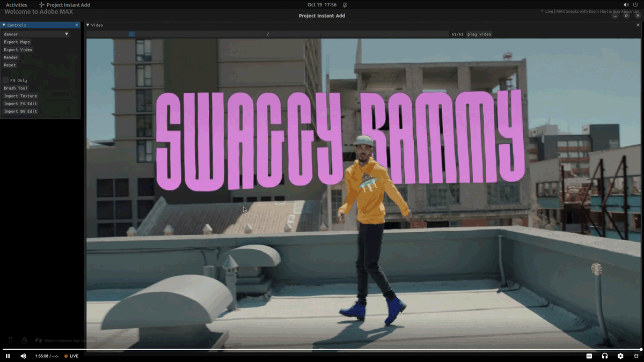Open the player settings gear
Viewport: 644px width, 362px height.
coord(620,356)
